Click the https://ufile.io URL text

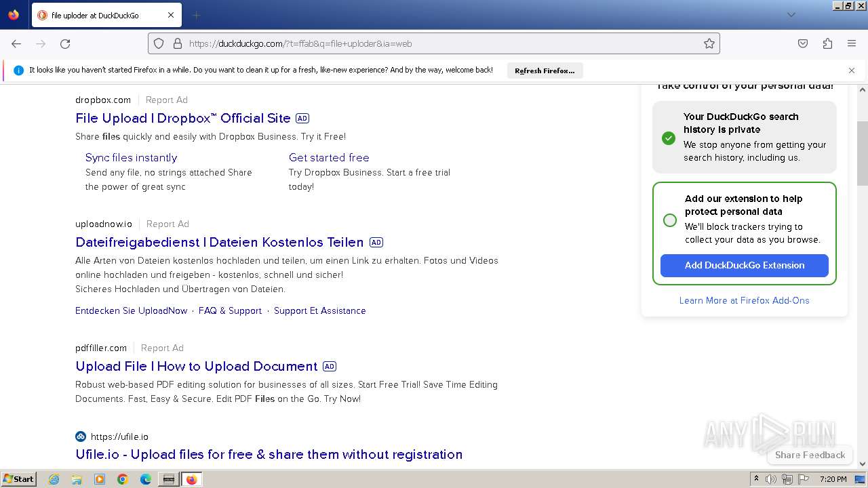pos(119,436)
